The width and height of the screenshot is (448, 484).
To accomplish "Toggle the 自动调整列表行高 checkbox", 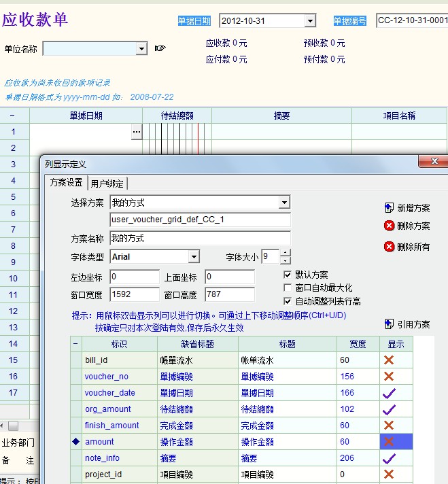I will click(288, 301).
